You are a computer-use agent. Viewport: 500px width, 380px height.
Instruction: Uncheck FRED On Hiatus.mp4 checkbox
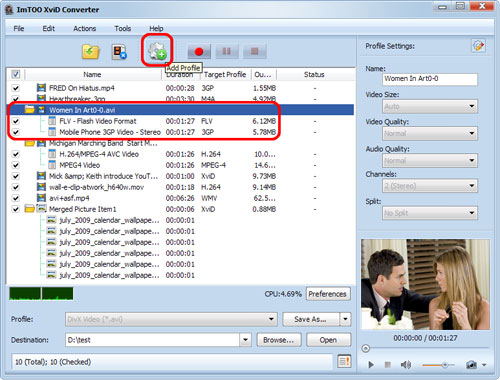coord(16,88)
